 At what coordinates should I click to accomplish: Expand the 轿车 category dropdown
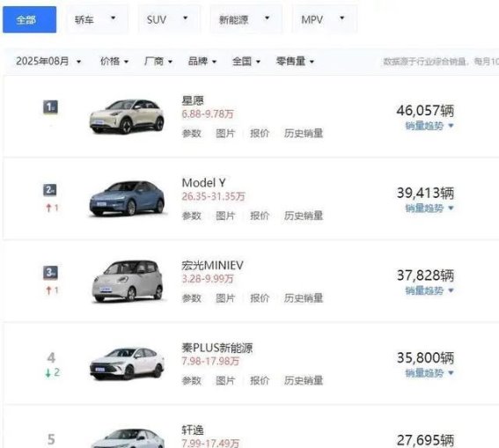(97, 19)
